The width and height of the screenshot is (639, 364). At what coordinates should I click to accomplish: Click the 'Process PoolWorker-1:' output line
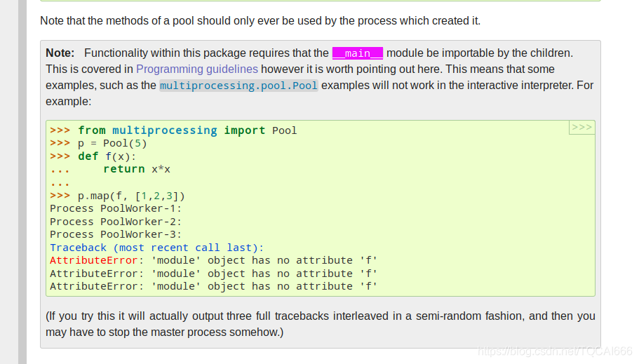coord(116,209)
